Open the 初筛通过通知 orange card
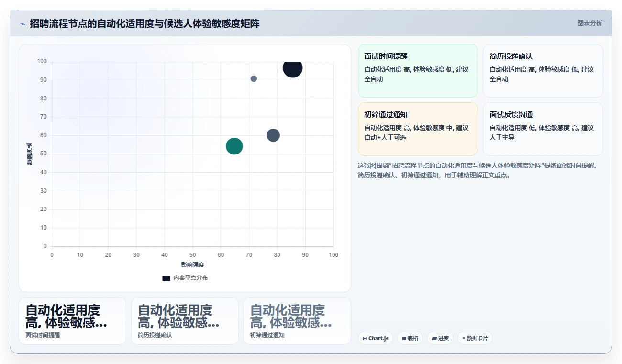Viewport: 622px width, 364px height. tap(418, 129)
